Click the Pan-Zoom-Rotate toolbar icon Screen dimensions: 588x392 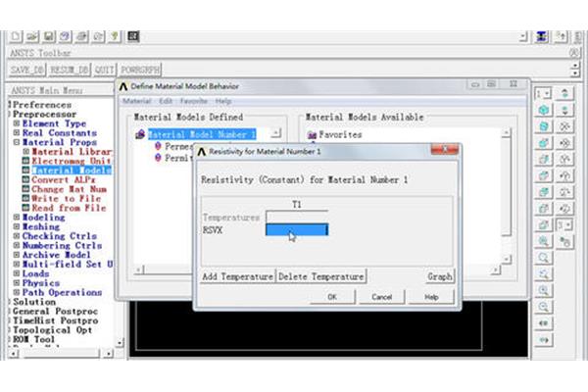click(x=66, y=36)
